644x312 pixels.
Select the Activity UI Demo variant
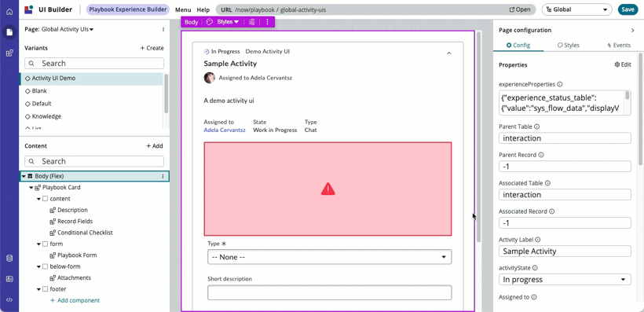(92, 78)
